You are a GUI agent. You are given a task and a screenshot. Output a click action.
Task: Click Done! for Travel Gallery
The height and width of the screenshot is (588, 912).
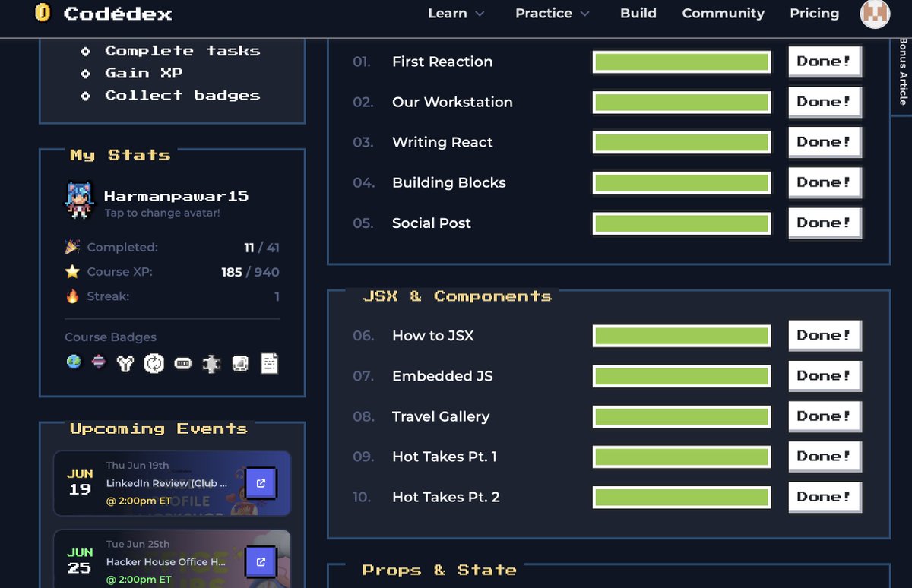825,416
